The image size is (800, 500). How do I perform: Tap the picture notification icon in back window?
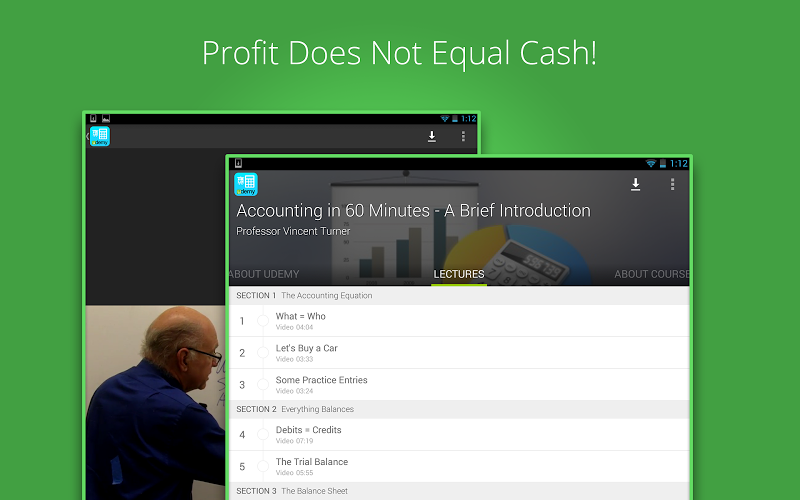(x=106, y=118)
